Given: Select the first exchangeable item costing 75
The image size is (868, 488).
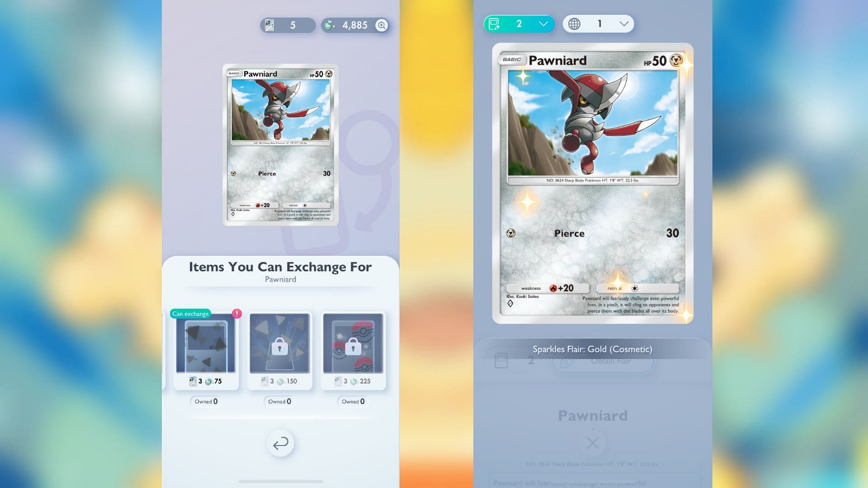Looking at the screenshot, I should pyautogui.click(x=206, y=348).
